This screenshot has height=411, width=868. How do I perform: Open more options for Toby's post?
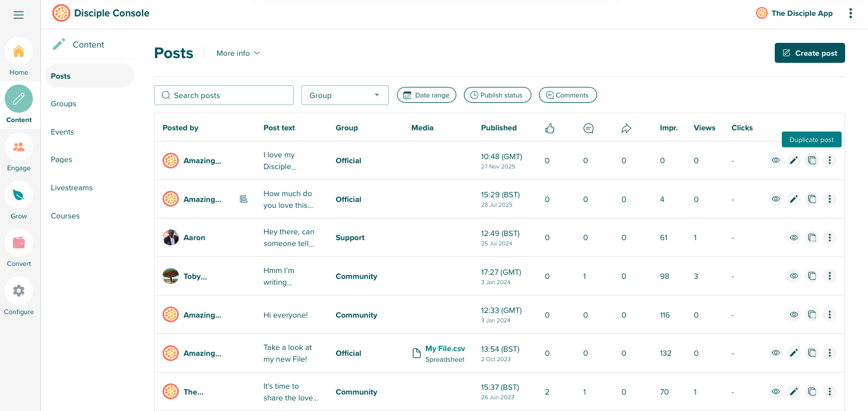(829, 276)
